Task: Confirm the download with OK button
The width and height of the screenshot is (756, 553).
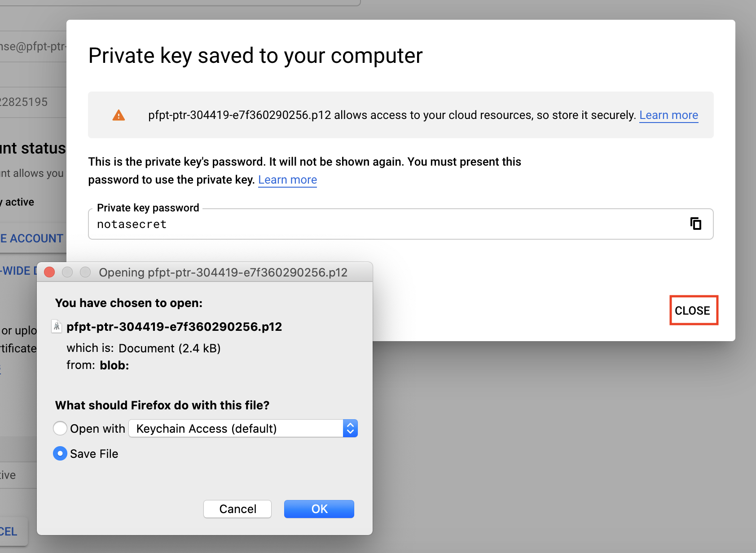Action: pyautogui.click(x=319, y=509)
